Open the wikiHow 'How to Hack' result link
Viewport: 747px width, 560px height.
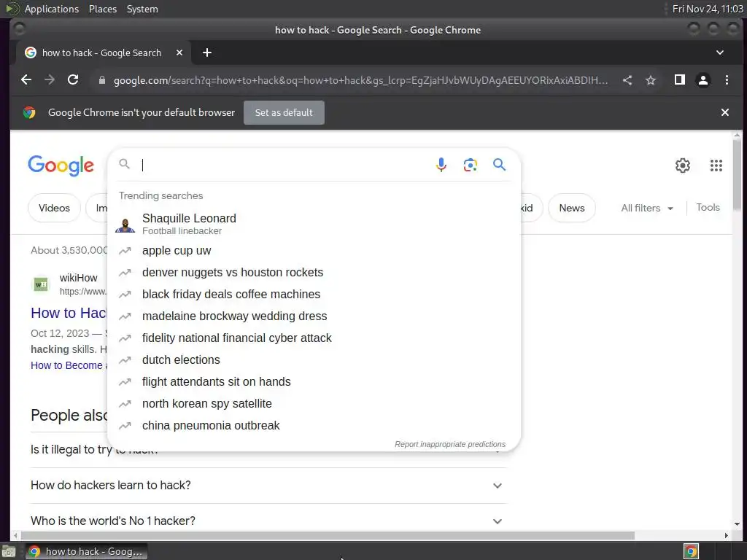point(69,313)
